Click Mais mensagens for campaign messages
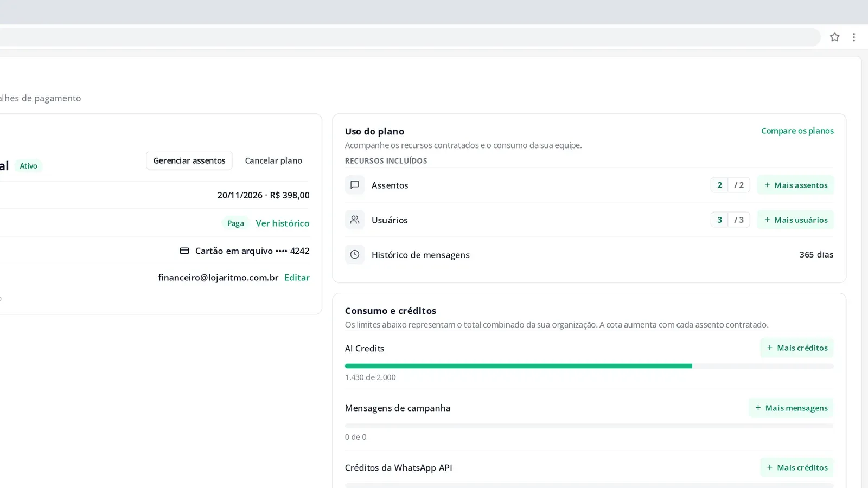The image size is (868, 488). pos(791,408)
